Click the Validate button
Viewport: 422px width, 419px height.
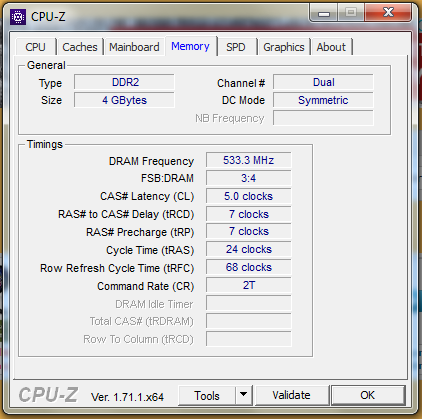291,395
